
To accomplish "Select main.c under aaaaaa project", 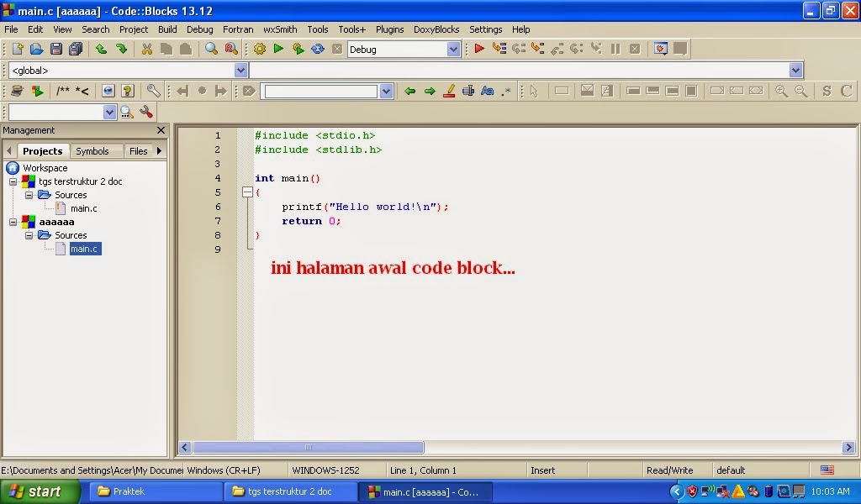I will [84, 249].
